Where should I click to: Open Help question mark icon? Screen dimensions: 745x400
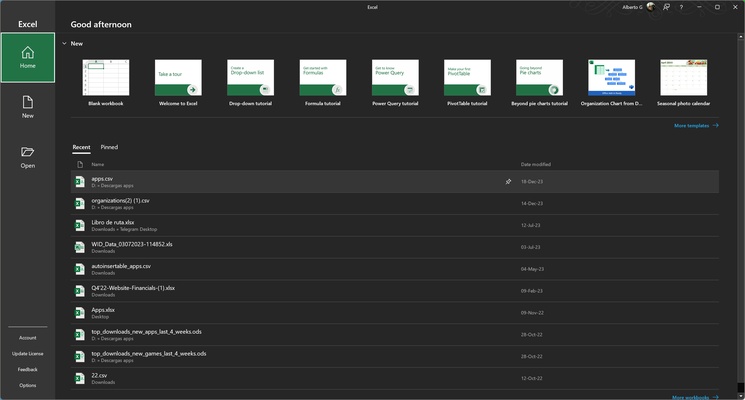[x=681, y=7]
